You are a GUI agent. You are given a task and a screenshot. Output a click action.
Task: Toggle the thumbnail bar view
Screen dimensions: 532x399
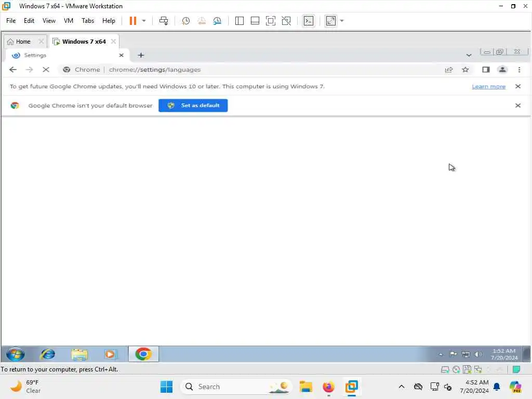(x=255, y=21)
